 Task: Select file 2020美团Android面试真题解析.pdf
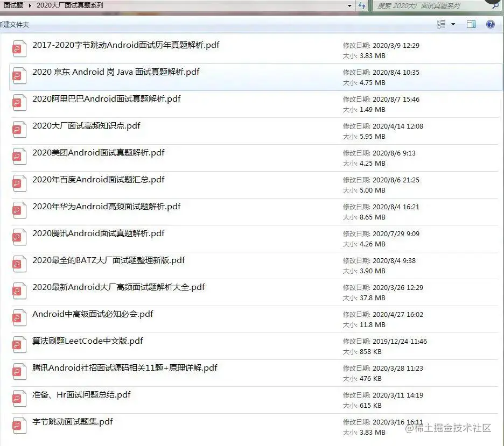click(x=99, y=153)
